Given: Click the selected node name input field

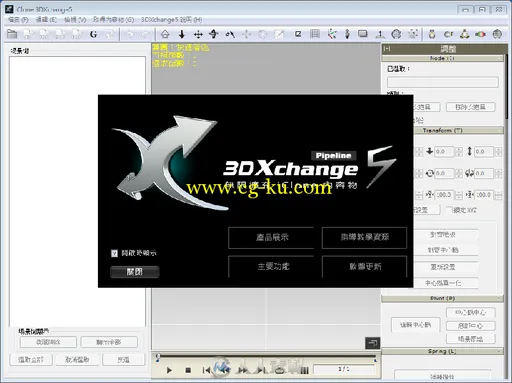Looking at the screenshot, I should (443, 82).
